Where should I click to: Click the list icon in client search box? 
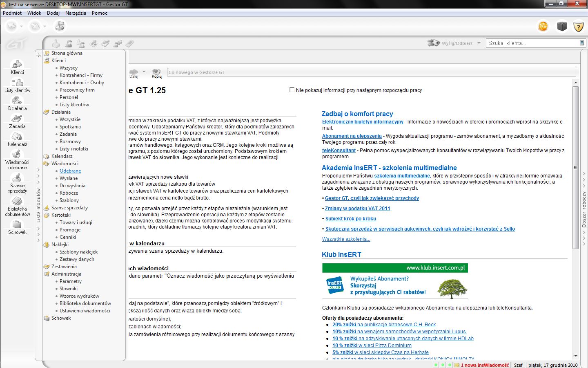click(x=582, y=43)
